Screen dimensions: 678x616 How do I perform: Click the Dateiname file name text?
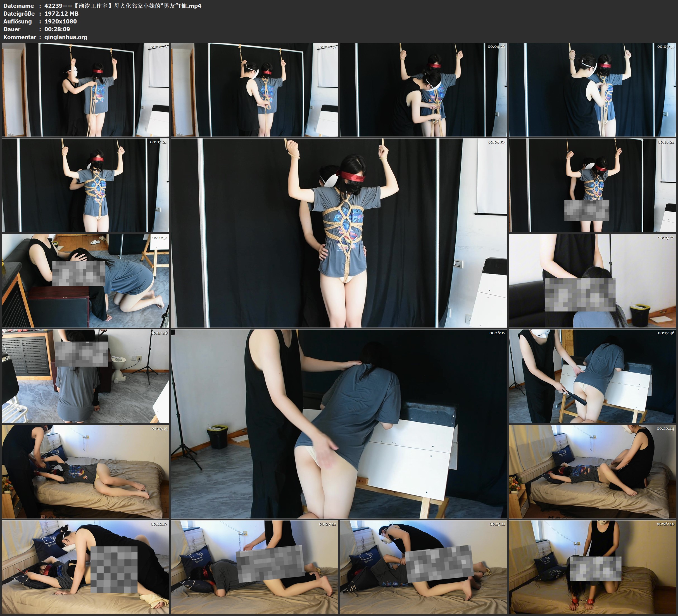[123, 6]
